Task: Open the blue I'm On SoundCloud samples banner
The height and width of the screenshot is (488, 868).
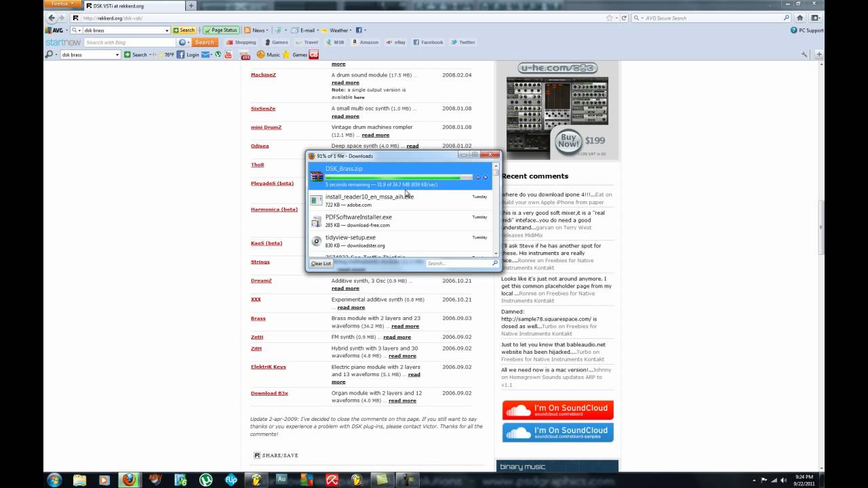Action: [x=557, y=432]
